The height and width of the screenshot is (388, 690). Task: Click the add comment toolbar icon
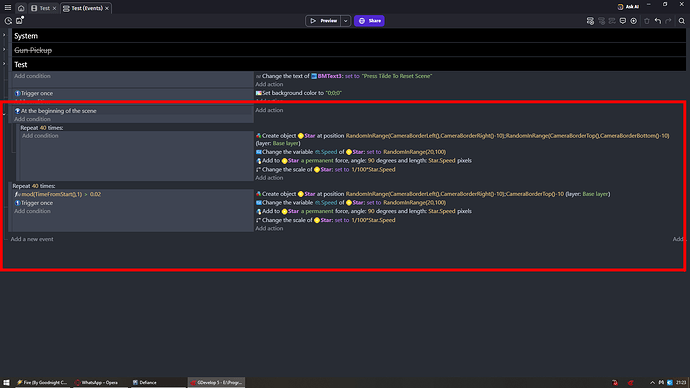[x=623, y=21]
